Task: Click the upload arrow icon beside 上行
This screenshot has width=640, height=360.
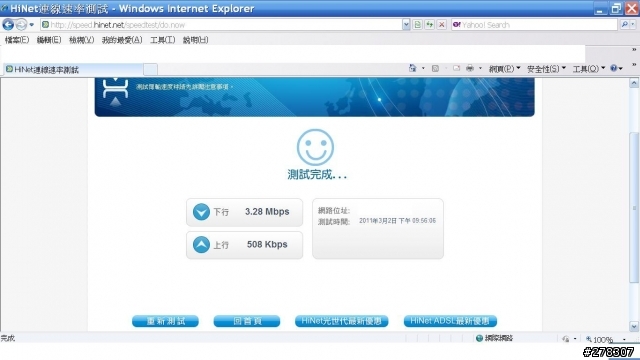Action: point(201,244)
